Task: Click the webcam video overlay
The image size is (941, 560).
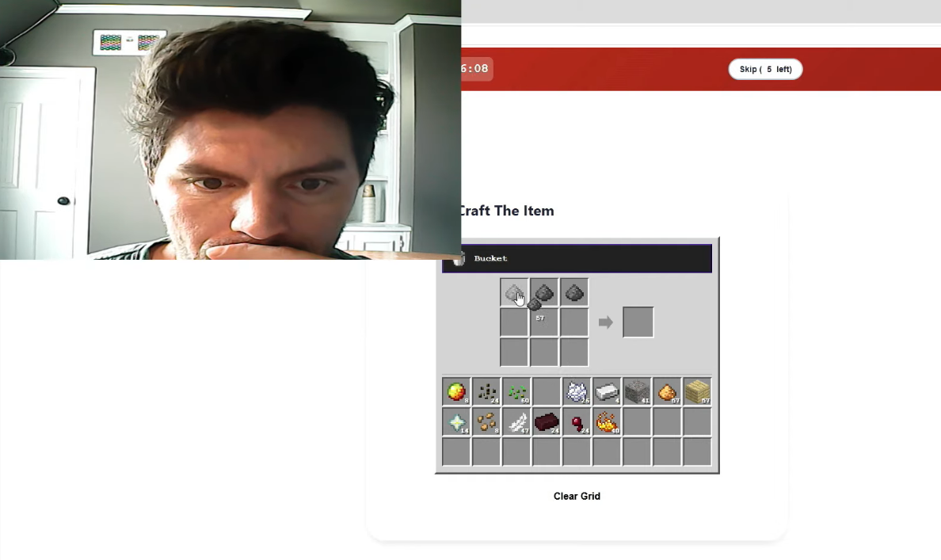Action: coord(230,130)
